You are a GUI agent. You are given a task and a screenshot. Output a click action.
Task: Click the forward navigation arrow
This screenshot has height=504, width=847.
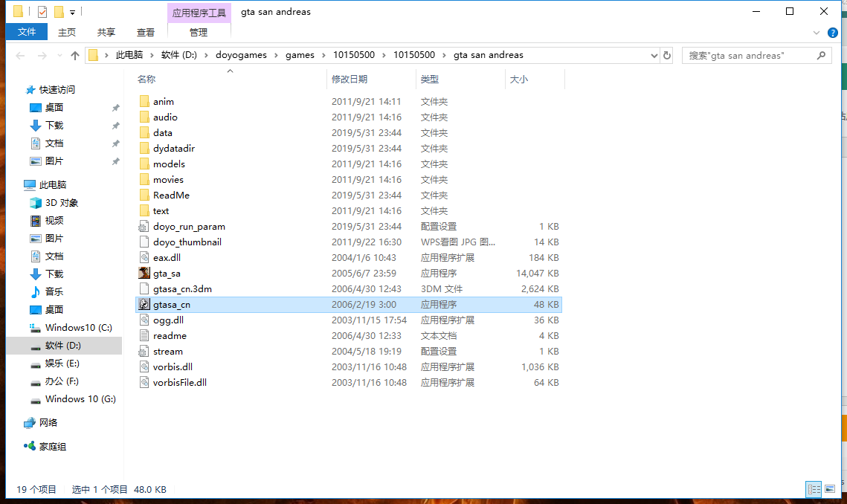(42, 55)
